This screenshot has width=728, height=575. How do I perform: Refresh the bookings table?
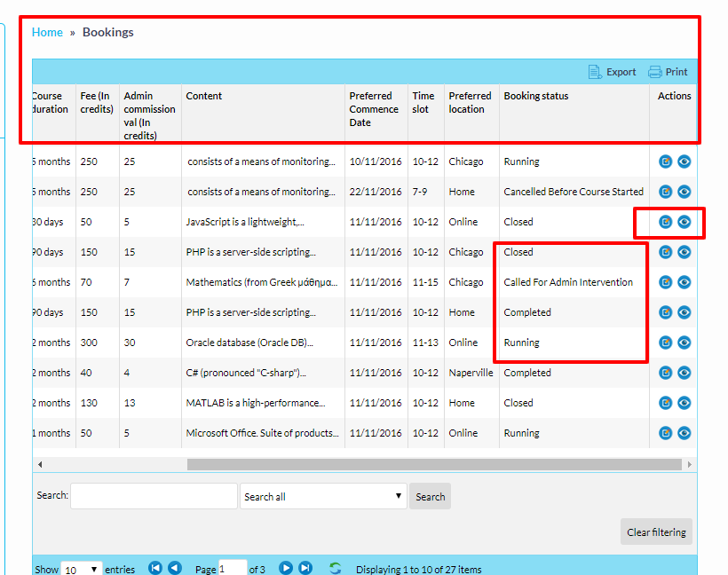click(x=335, y=568)
